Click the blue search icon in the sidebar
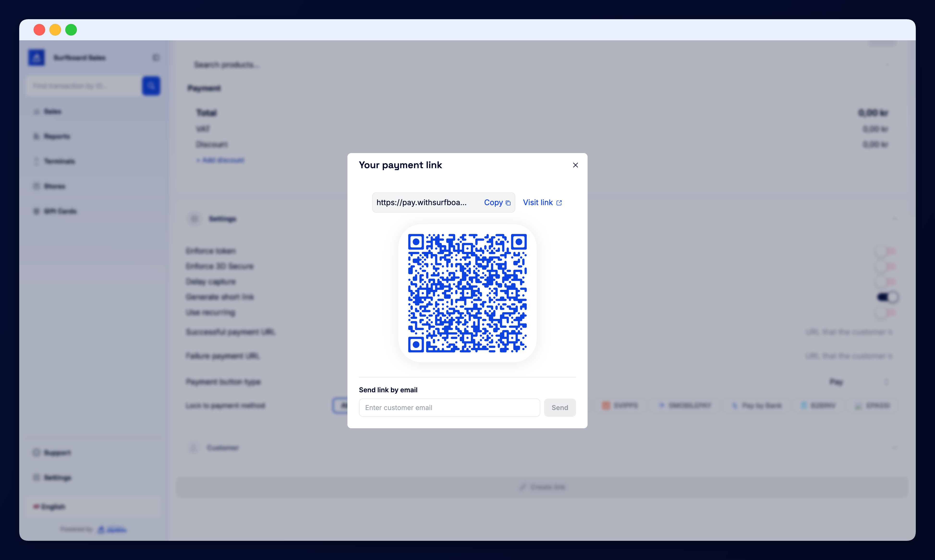935x560 pixels. coord(151,86)
